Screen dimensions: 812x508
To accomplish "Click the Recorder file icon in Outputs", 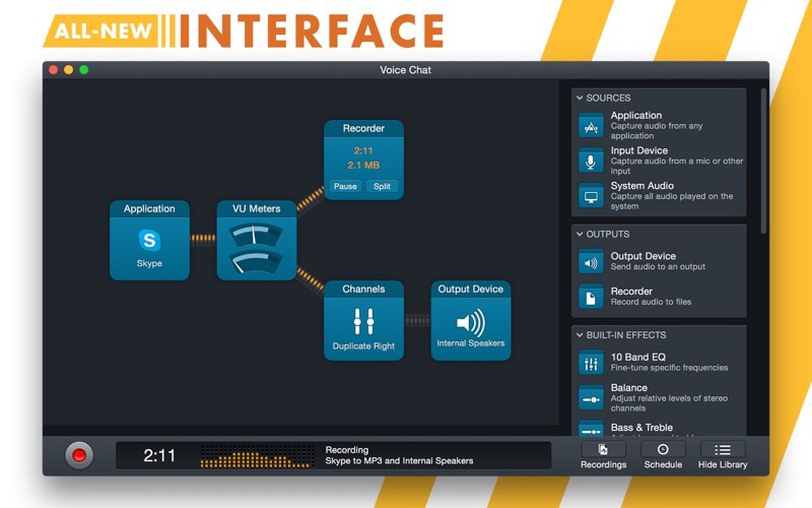I will coord(591,297).
